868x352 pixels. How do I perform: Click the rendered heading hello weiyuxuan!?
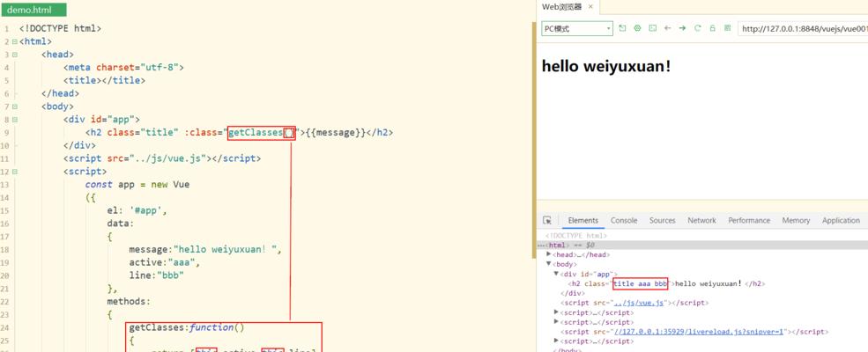(606, 66)
